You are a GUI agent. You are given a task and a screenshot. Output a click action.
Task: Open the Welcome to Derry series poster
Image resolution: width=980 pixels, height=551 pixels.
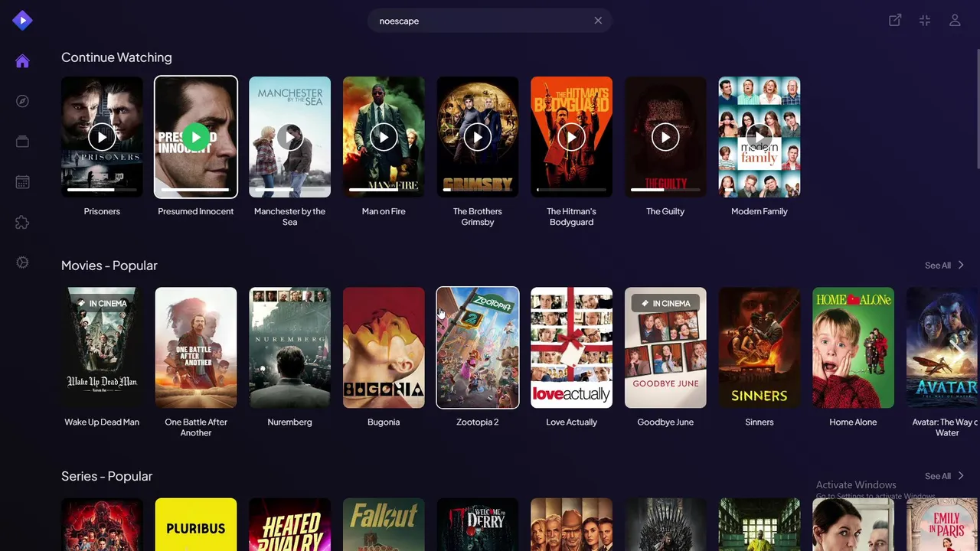[x=477, y=524]
